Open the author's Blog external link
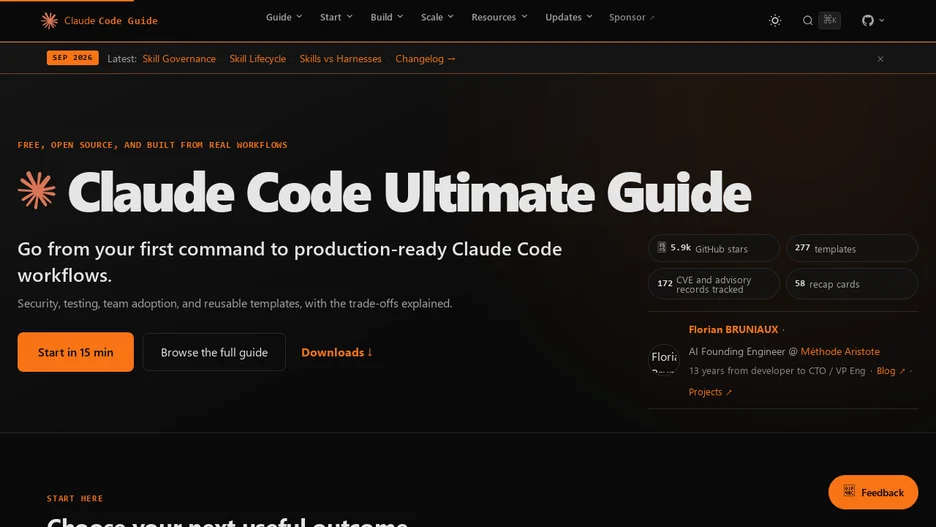Viewport: 936px width, 527px height. pos(891,371)
